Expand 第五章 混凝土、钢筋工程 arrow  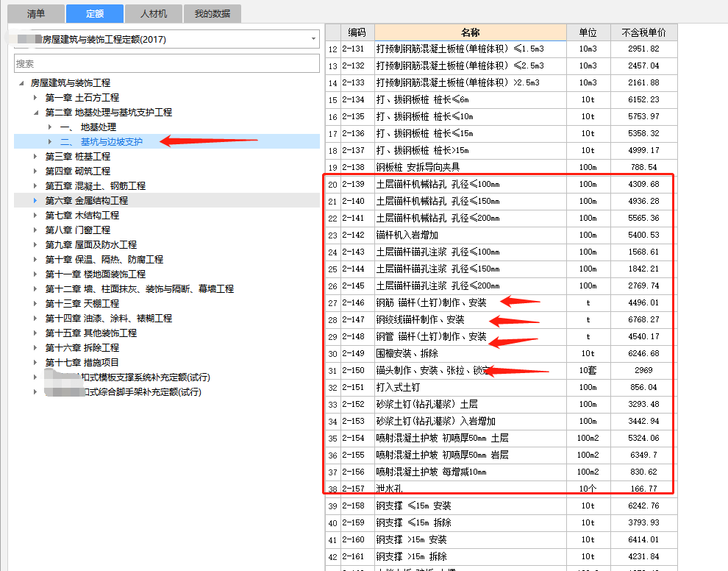35,186
